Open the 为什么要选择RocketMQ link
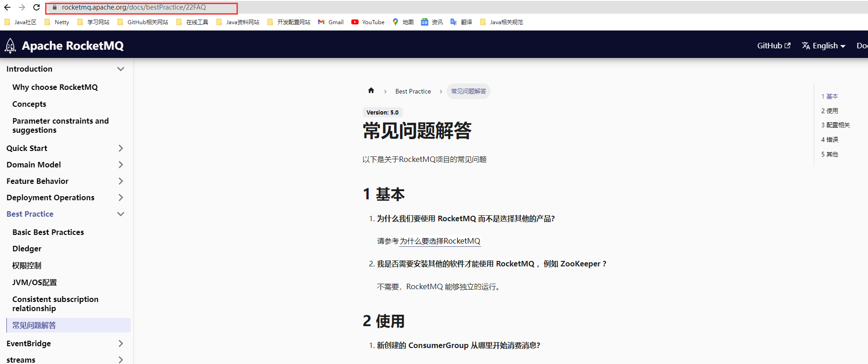 tap(440, 241)
